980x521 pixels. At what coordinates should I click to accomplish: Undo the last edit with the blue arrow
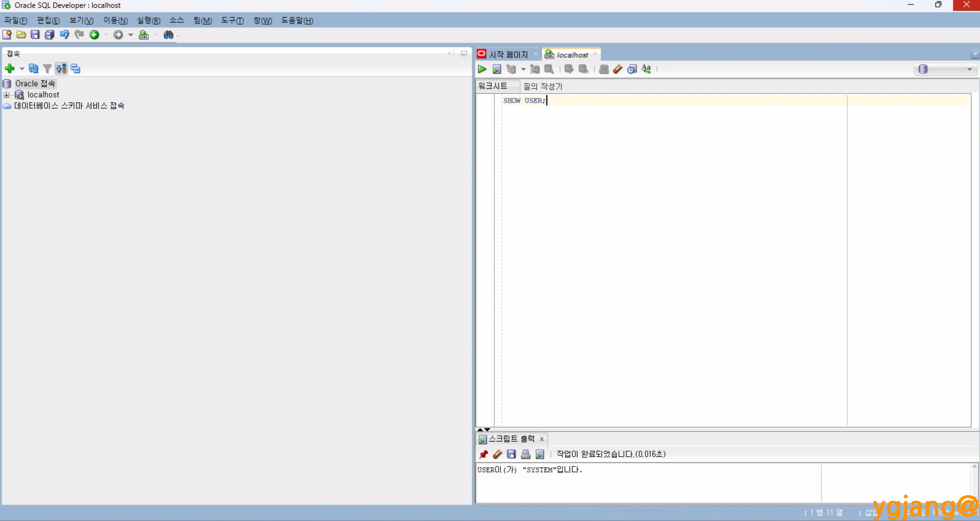click(x=64, y=35)
